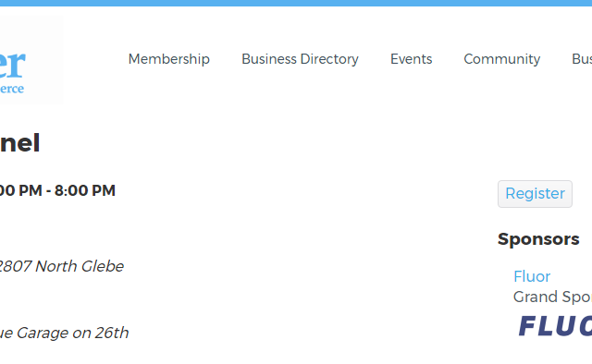Open the Membership menu
This screenshot has height=364, width=592.
[x=168, y=59]
